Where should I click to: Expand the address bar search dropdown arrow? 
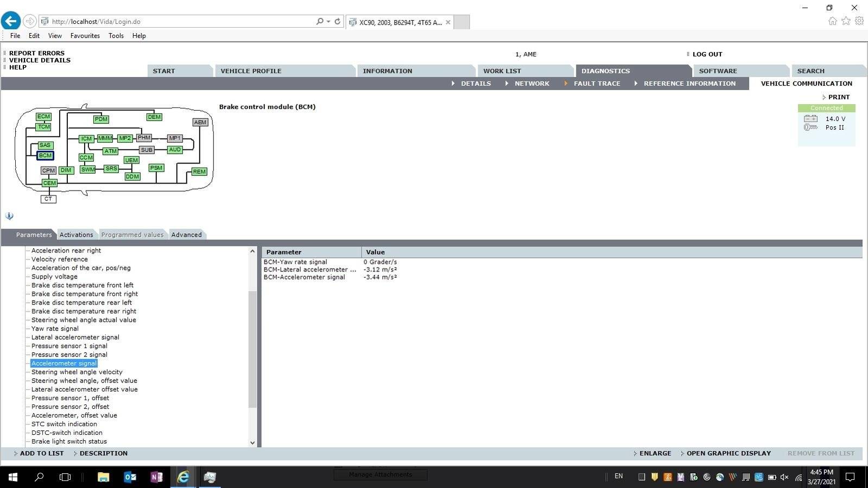[328, 22]
